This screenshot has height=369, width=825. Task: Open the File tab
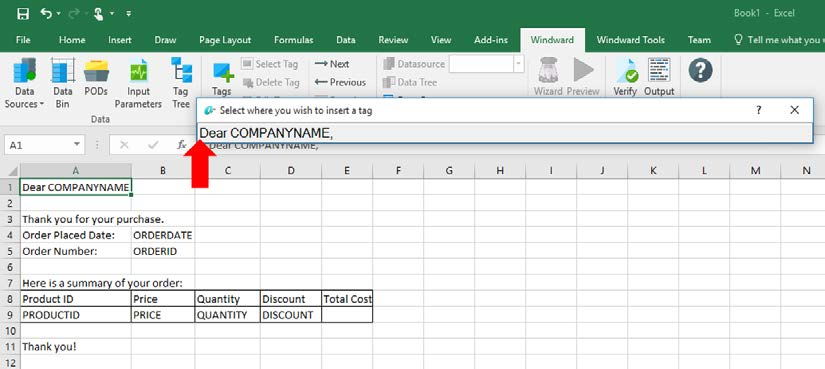(x=23, y=40)
